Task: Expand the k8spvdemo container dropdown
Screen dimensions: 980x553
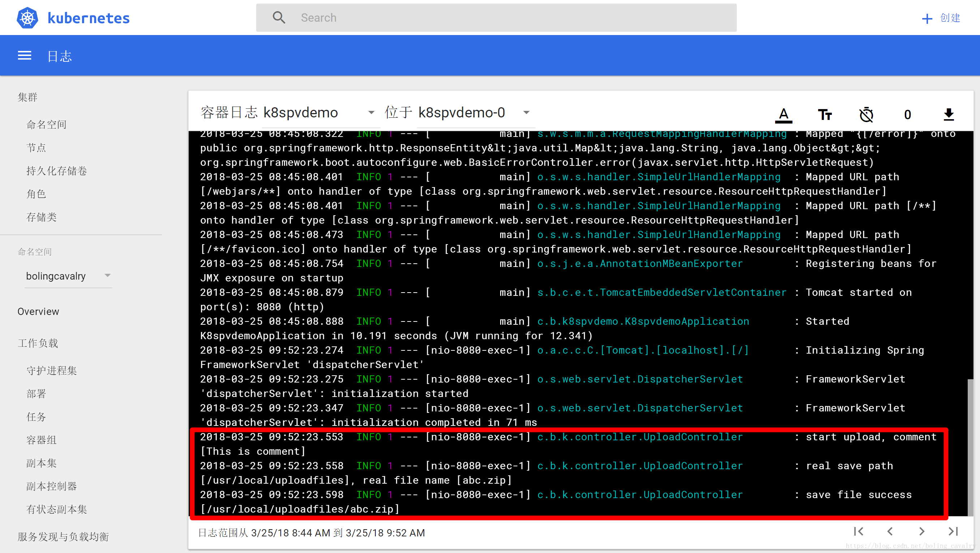Action: click(x=371, y=113)
